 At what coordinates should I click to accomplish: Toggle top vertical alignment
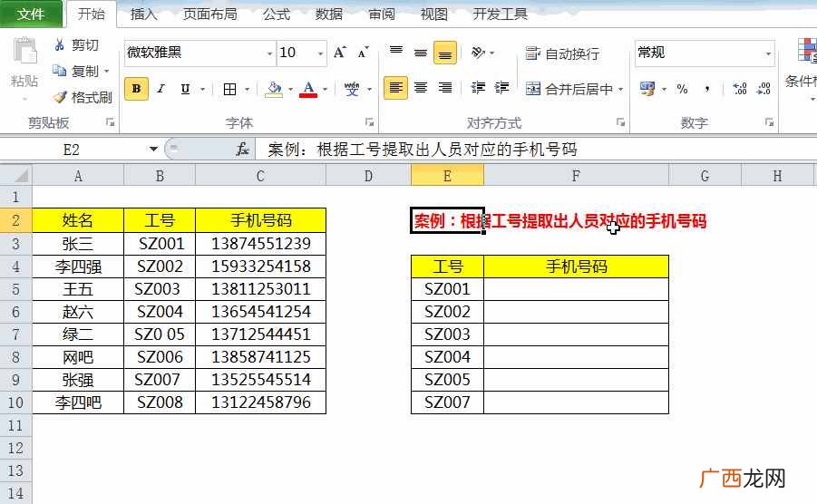click(396, 52)
